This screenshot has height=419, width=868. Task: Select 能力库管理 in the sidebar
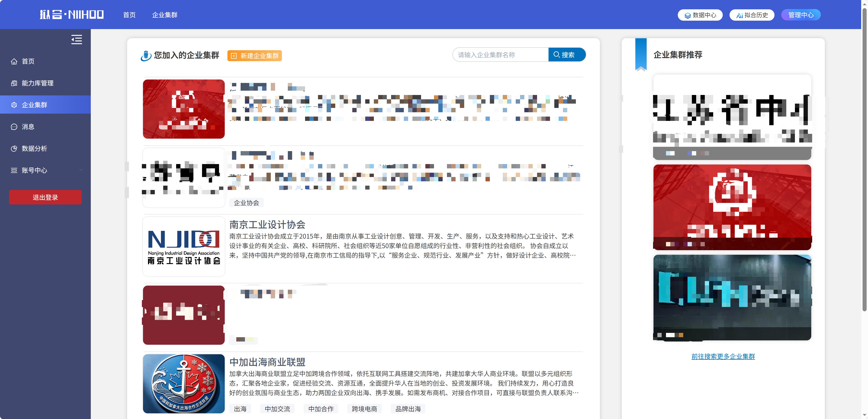45,83
